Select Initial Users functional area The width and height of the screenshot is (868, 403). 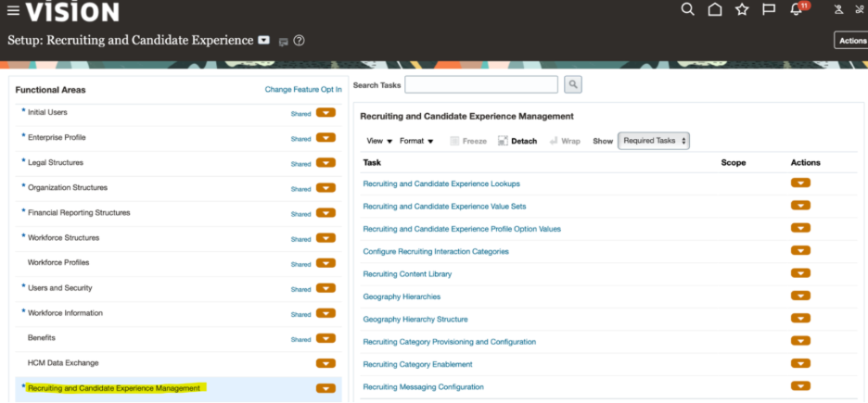click(x=47, y=112)
